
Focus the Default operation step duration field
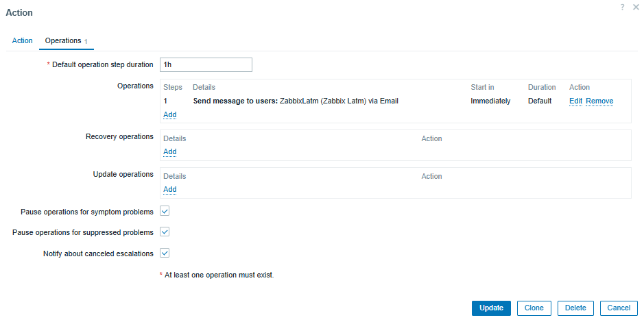point(206,65)
